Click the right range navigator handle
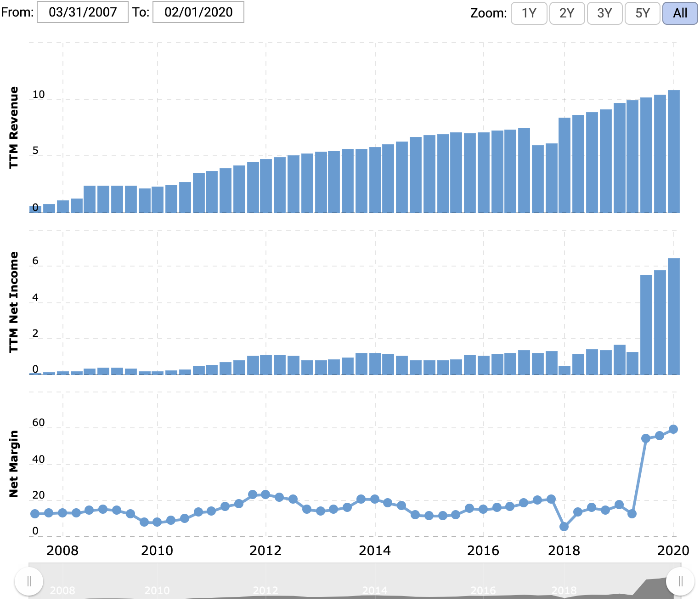 (680, 581)
